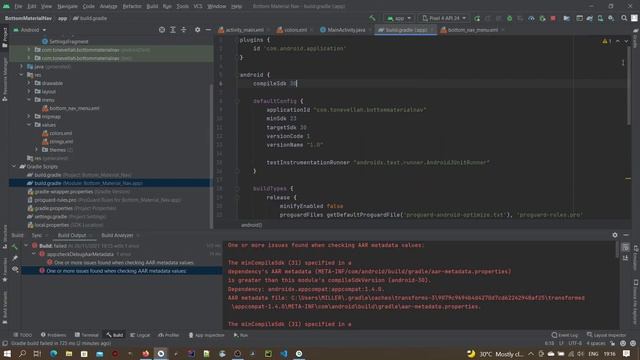Open the app run configuration dropdown
Image resolution: width=640 pixels, height=360 pixels.
tap(399, 18)
